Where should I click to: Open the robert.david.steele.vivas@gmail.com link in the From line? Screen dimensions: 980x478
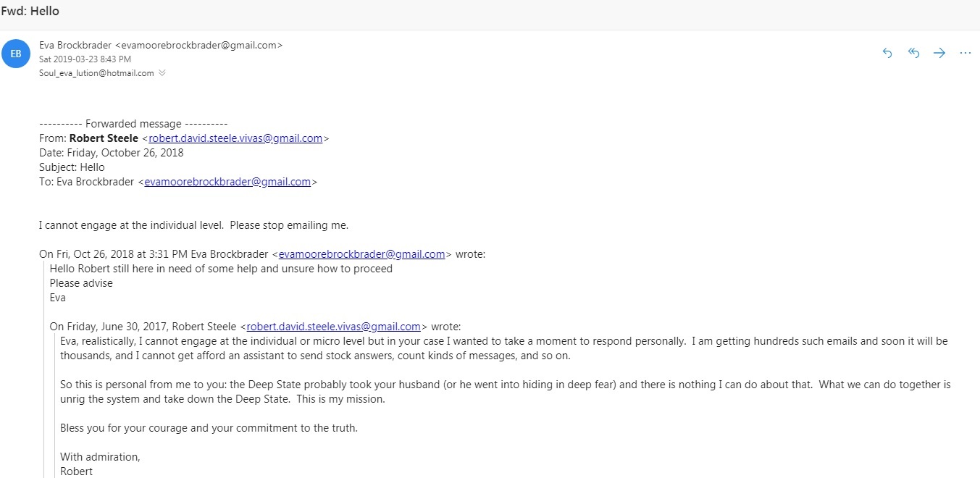pyautogui.click(x=235, y=138)
